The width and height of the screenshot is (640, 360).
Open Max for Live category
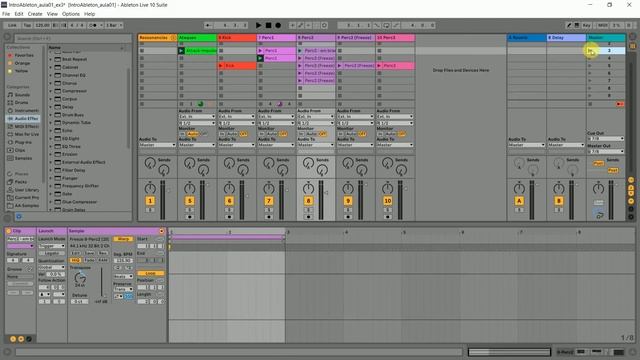[x=23, y=134]
